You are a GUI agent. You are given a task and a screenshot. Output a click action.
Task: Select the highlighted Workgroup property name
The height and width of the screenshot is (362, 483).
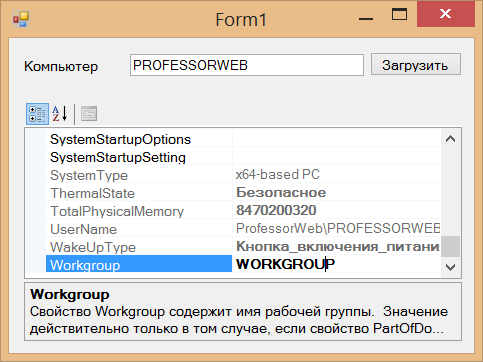139,264
